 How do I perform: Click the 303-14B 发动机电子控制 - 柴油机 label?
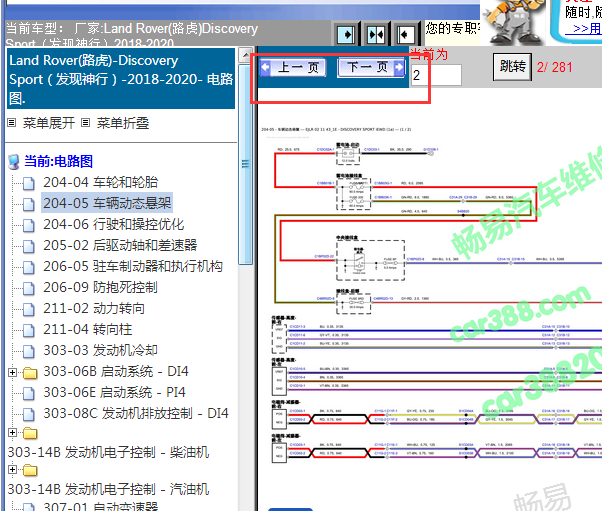pyautogui.click(x=108, y=452)
